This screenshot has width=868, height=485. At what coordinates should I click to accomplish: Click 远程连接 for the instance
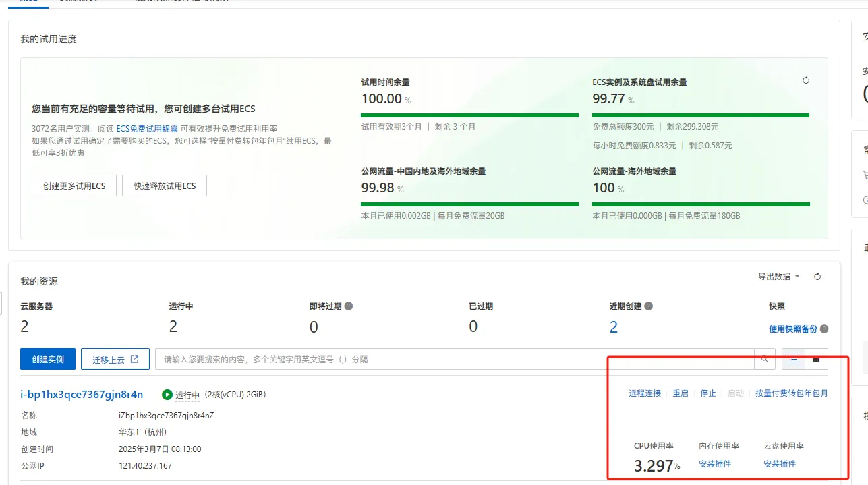click(x=645, y=393)
